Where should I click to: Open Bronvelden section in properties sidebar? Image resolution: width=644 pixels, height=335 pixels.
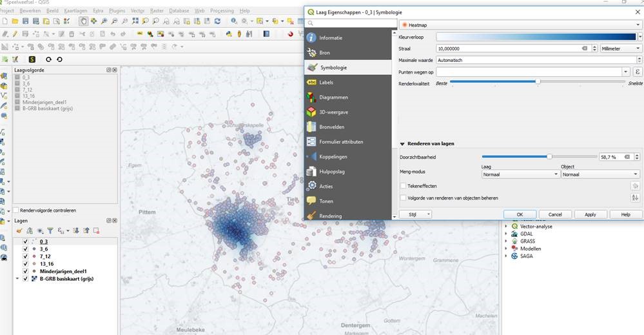[348, 127]
